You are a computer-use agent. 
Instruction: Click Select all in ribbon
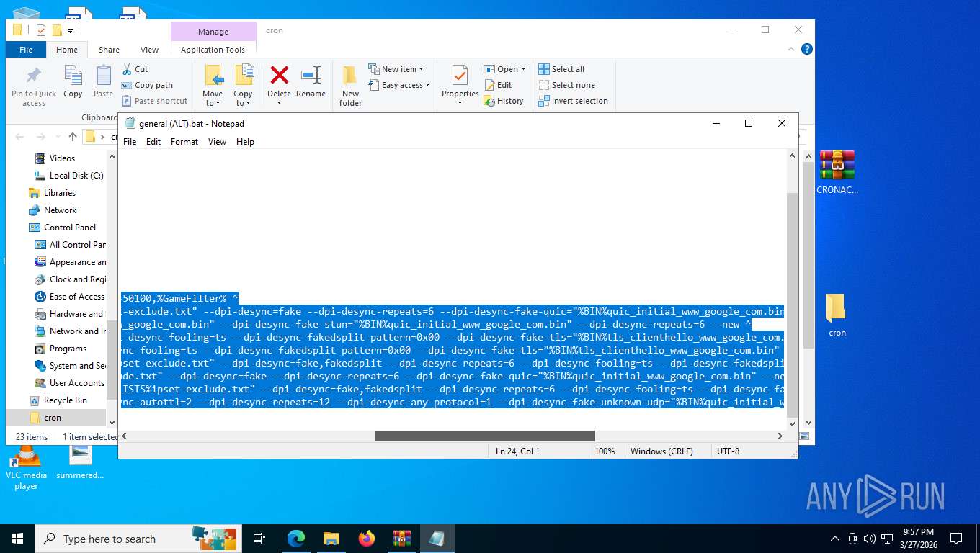point(561,69)
